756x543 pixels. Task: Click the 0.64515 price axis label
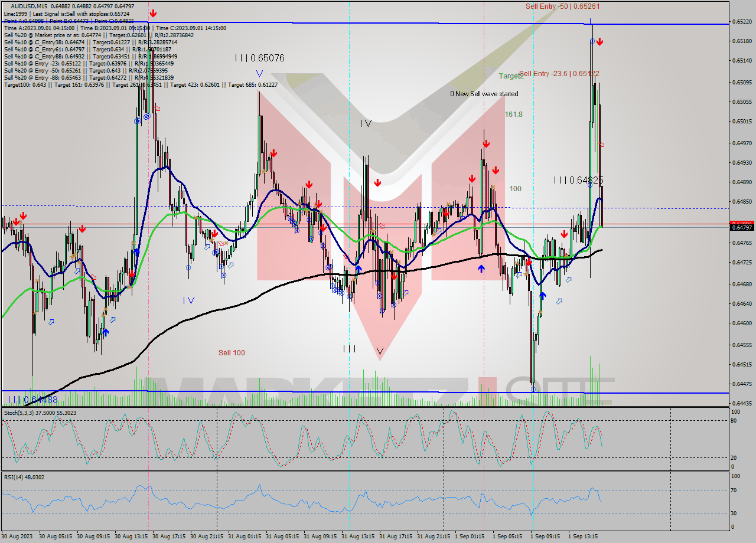click(x=742, y=365)
